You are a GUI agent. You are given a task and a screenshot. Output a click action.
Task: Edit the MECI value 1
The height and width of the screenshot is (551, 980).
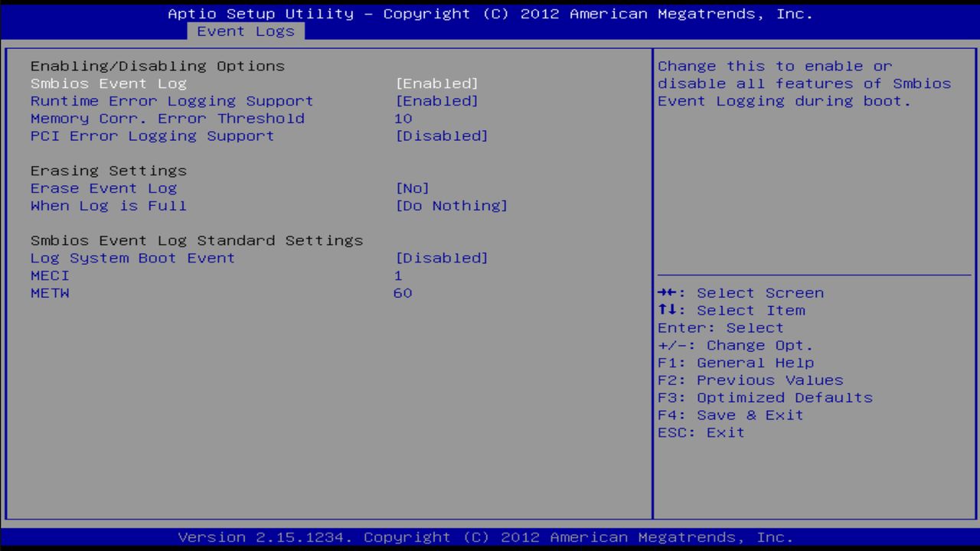click(x=398, y=275)
